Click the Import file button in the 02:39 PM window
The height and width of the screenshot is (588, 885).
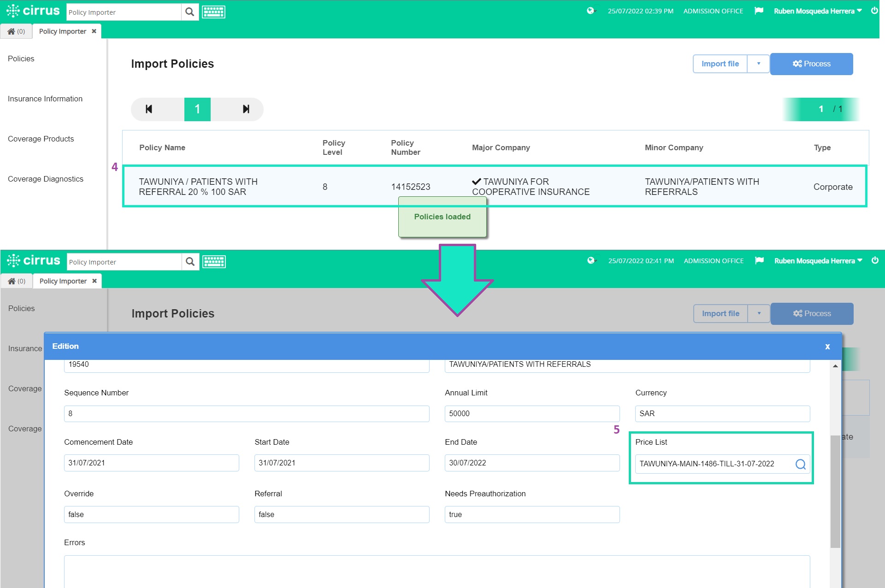coord(720,64)
